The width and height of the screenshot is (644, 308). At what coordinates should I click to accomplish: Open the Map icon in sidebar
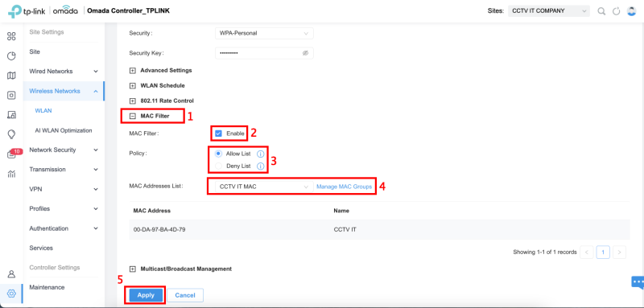pyautogui.click(x=11, y=76)
